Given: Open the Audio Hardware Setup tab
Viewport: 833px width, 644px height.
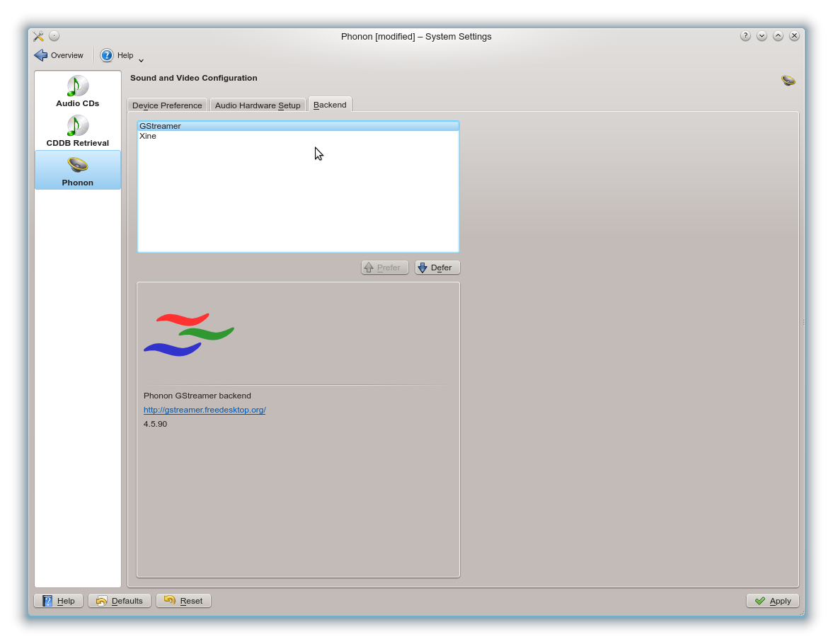Looking at the screenshot, I should [258, 105].
